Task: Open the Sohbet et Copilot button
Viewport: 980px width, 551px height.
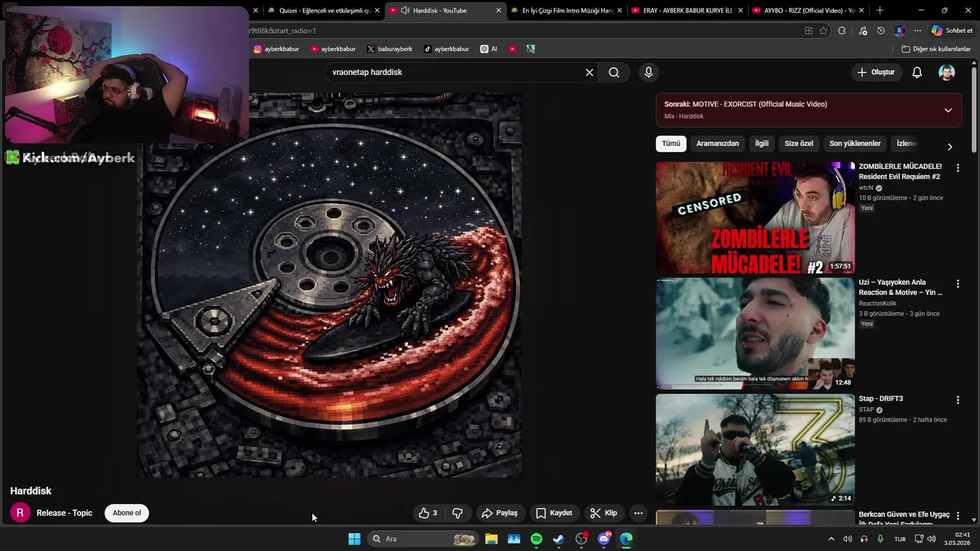Action: point(952,31)
